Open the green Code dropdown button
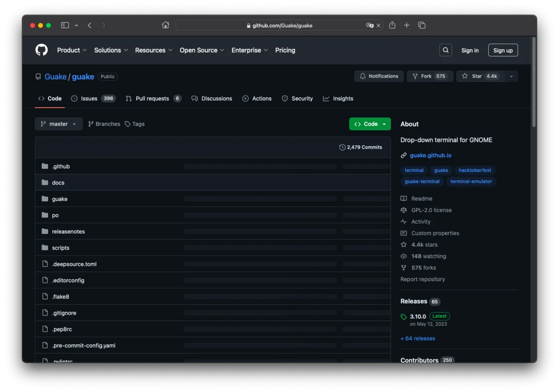The height and width of the screenshot is (392, 559). [370, 124]
